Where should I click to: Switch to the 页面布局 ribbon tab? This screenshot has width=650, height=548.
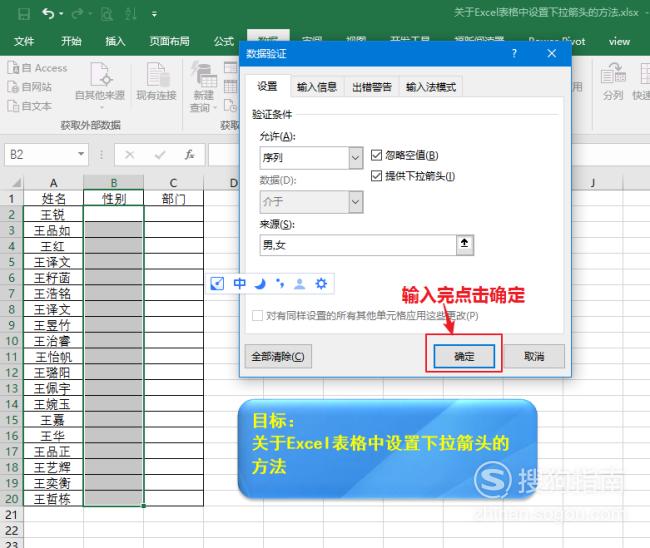pos(169,41)
